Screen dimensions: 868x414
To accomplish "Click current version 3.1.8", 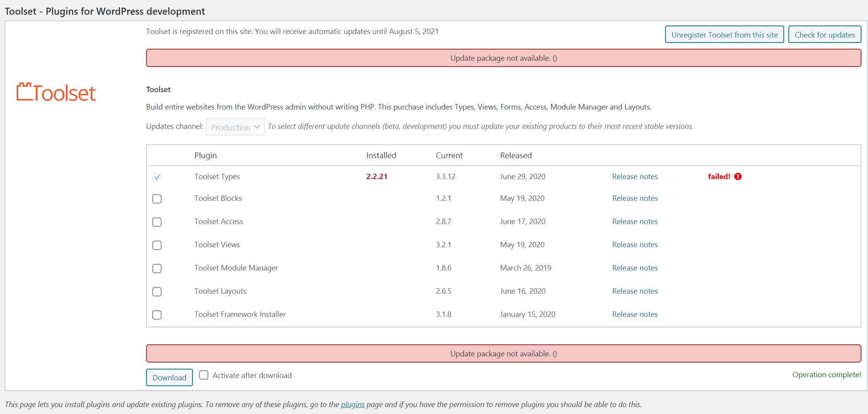I will tap(443, 314).
